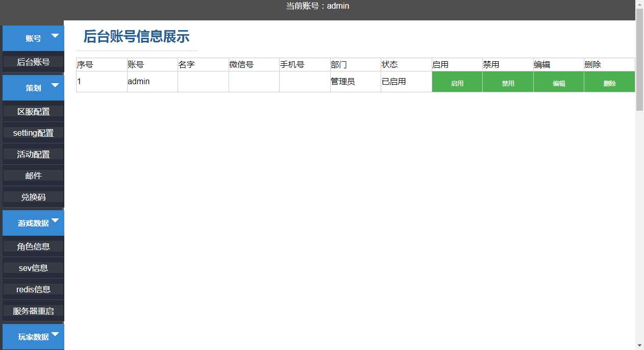
Task: Open the 活动配置 section
Action: click(x=33, y=154)
